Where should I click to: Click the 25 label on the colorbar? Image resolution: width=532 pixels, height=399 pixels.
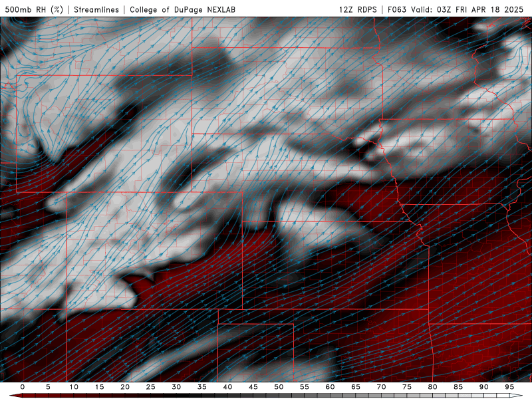tap(151, 387)
